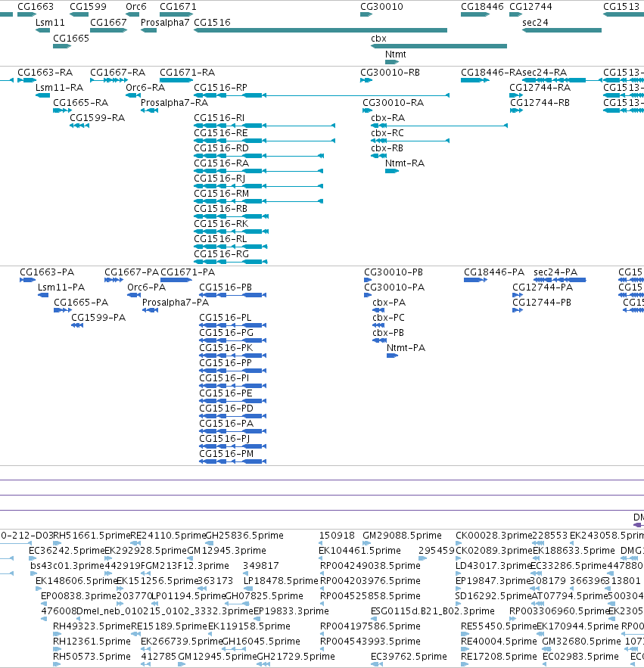
Task: Select transcript CG1516-RG
Action: [x=231, y=262]
